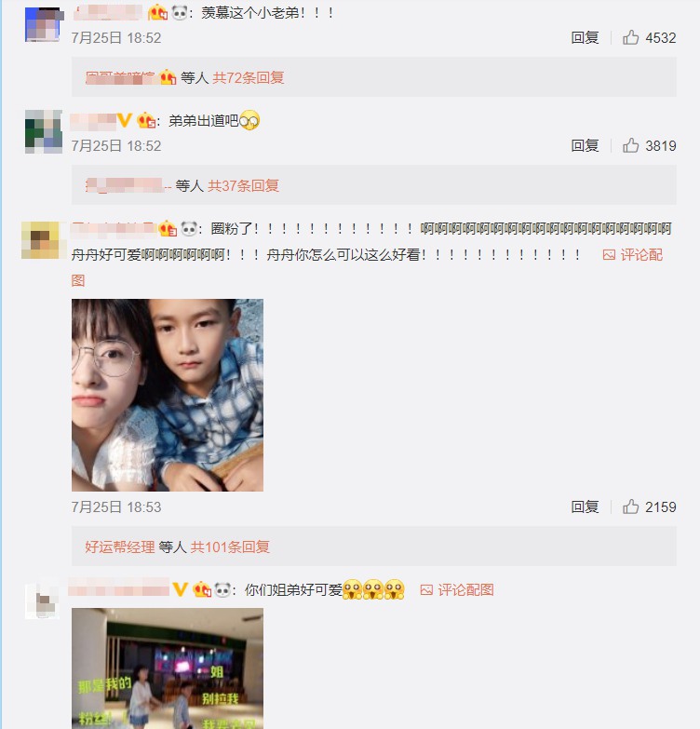Image resolution: width=700 pixels, height=729 pixels.
Task: Reply to the 圈粉了 comment
Action: pos(585,506)
